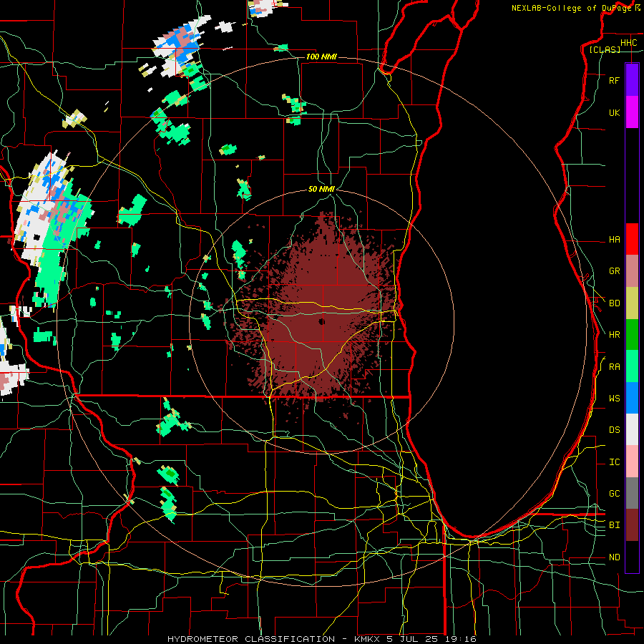Click the HA legend label
644x644 pixels.
615,240
